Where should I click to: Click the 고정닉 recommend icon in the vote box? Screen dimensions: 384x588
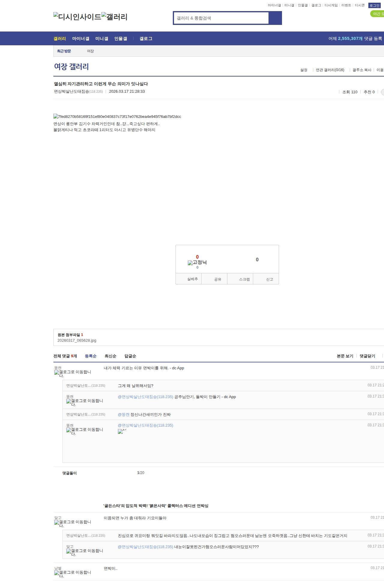click(x=197, y=262)
